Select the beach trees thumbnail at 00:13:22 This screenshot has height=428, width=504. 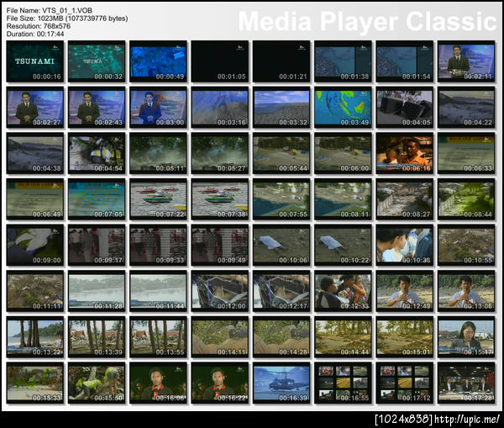(35, 337)
